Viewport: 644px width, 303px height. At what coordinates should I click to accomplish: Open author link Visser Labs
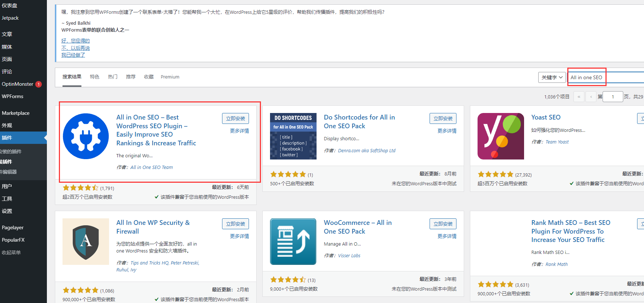(x=349, y=256)
